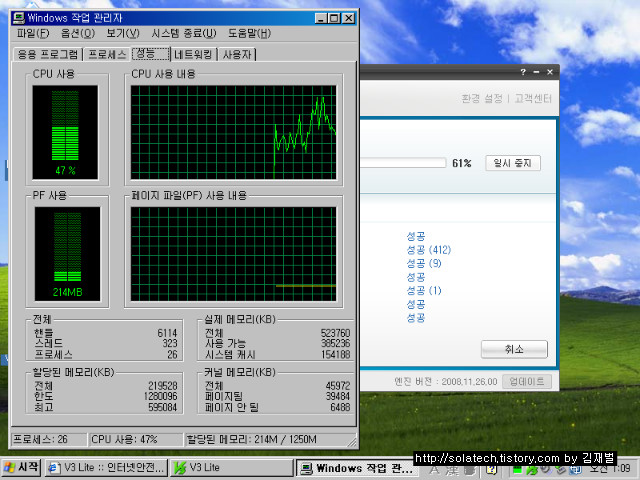Maximize the Windows 작업 관리자 window
The width and height of the screenshot is (640, 480).
334,18
